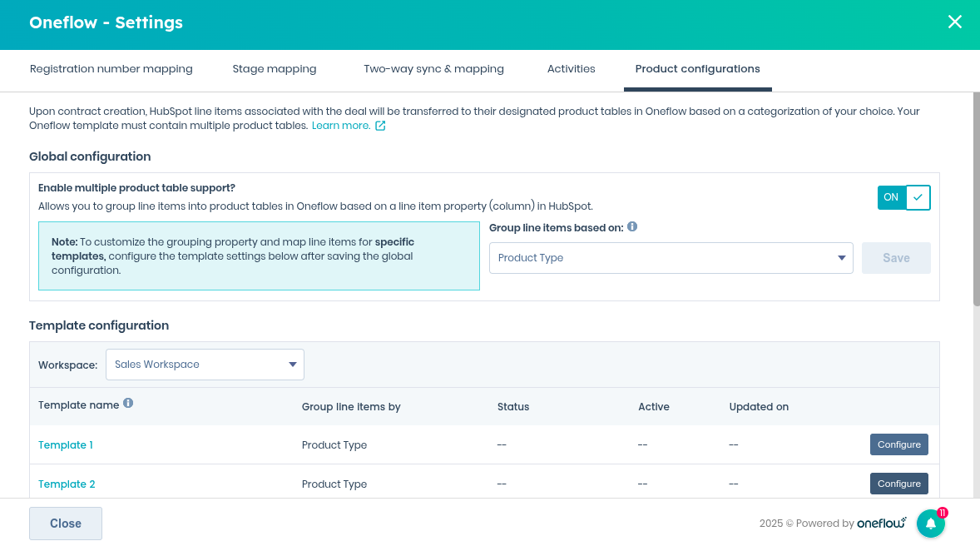Click the Global configuration heading
The height and width of the screenshot is (546, 980).
90,156
